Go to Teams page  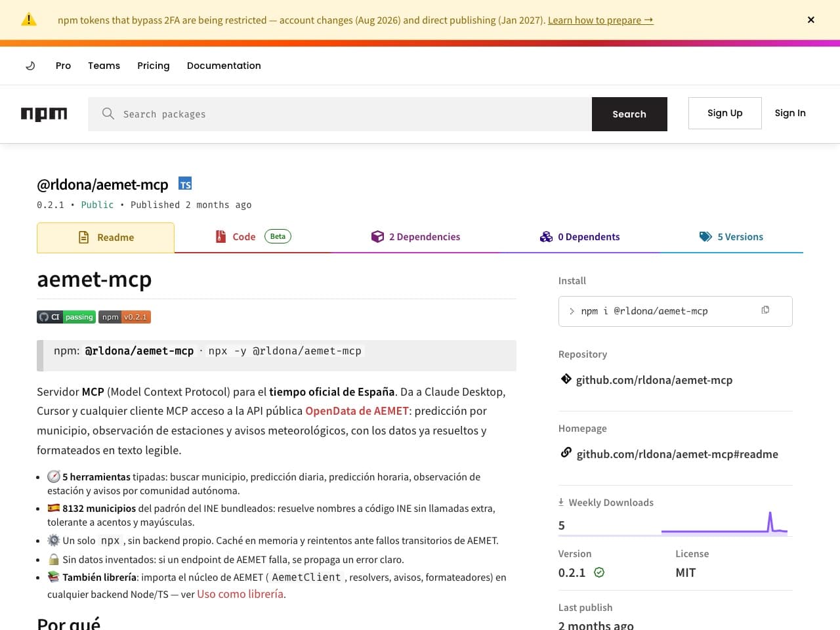(104, 66)
